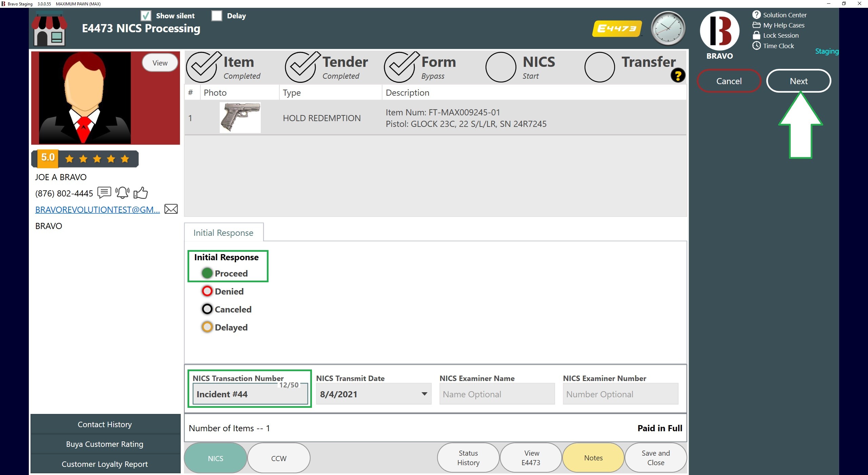Toggle the Show silent checkbox
The height and width of the screenshot is (475, 868).
click(146, 16)
